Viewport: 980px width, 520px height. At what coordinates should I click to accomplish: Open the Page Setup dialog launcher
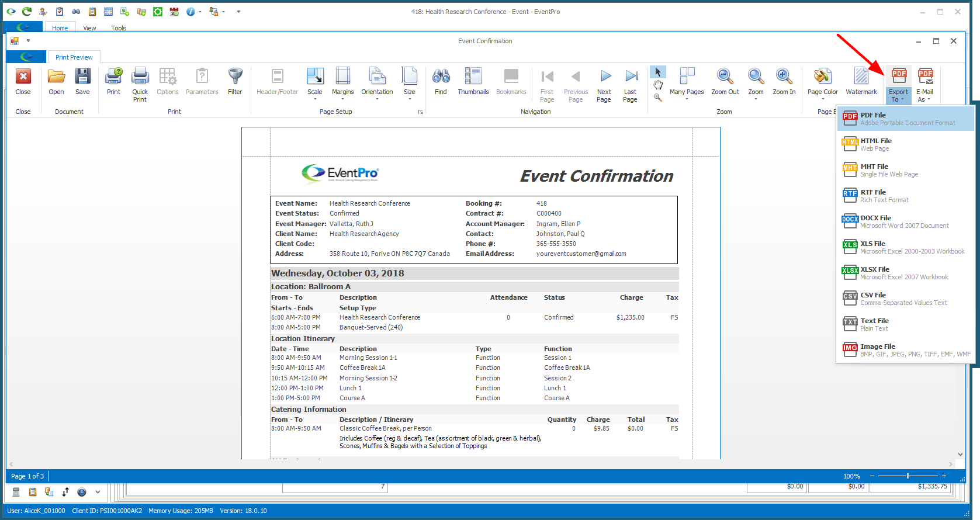(x=420, y=112)
